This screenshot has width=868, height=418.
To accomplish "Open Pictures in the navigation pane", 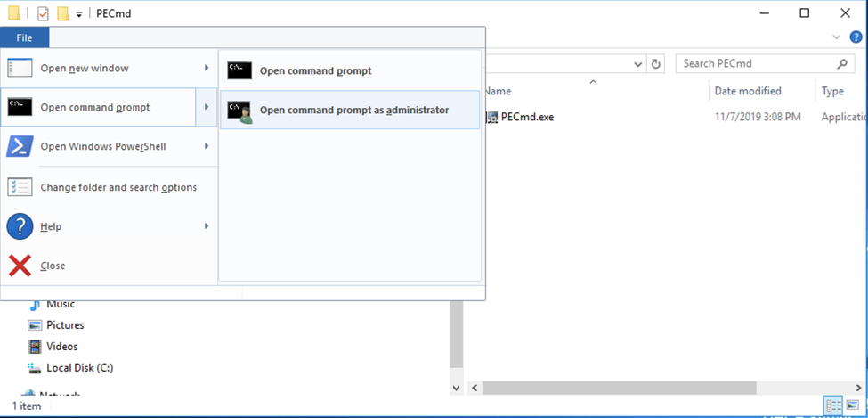I will pos(65,325).
